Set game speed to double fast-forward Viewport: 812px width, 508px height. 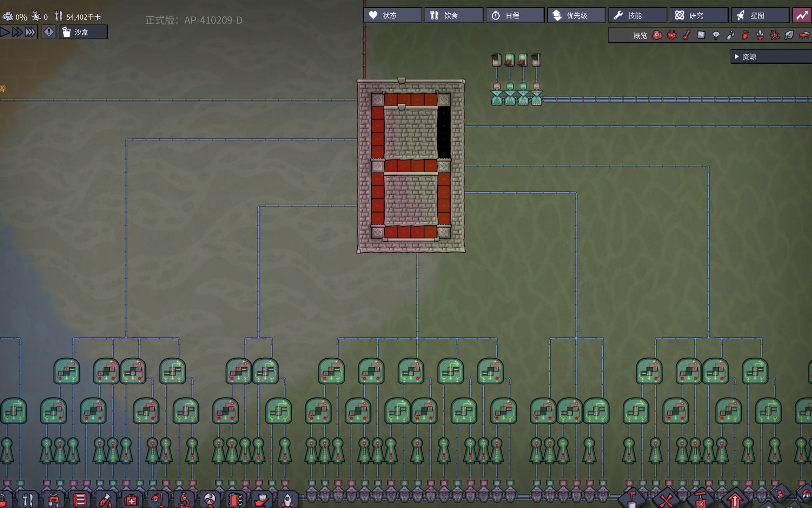pyautogui.click(x=17, y=32)
